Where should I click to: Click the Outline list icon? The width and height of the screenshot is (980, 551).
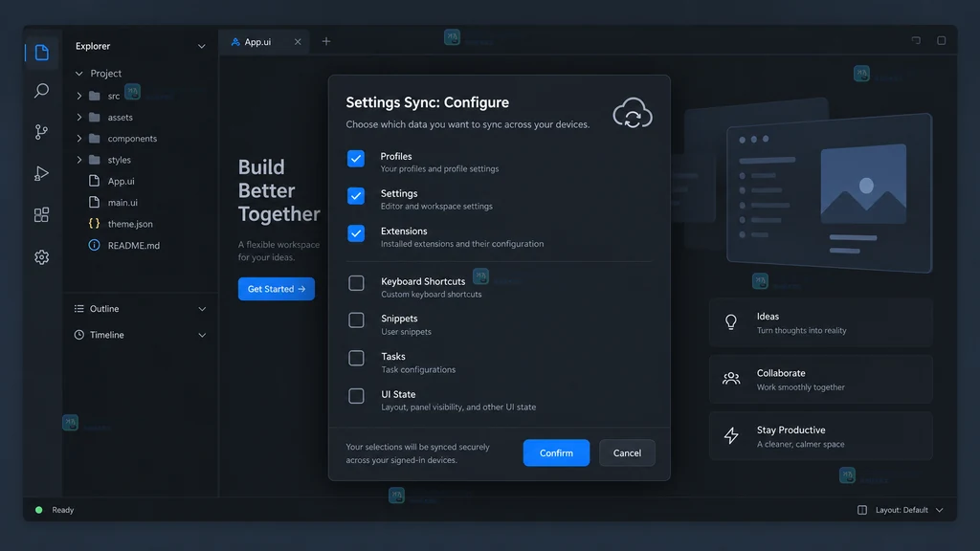click(78, 309)
